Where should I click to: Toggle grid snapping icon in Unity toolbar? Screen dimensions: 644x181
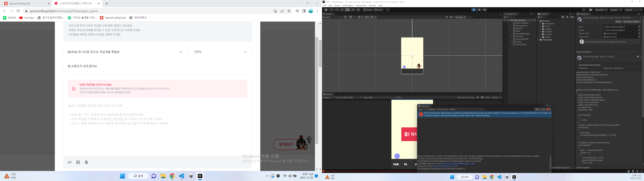click(388, 10)
